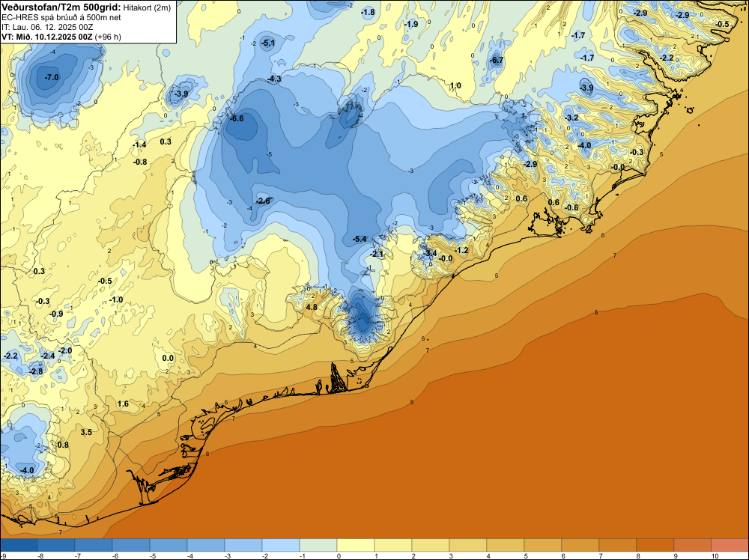Viewport: 749px width, 560px height.
Task: Click the '-3.4' temperature value
Action: pyautogui.click(x=431, y=252)
